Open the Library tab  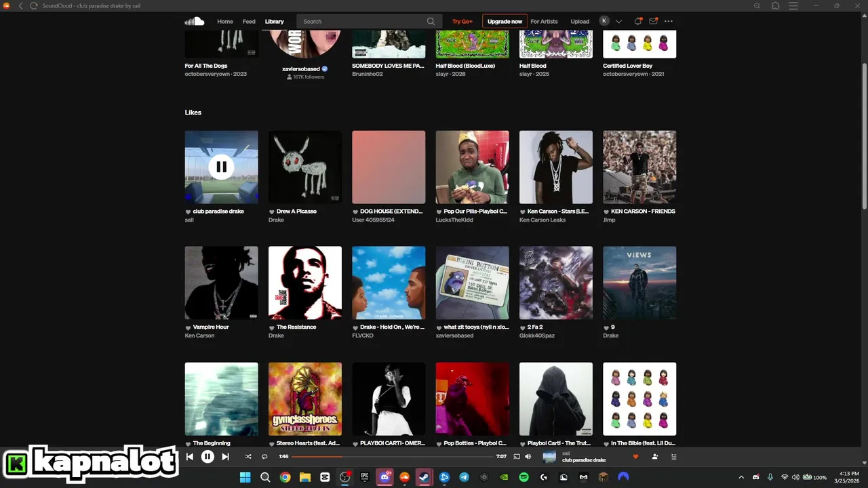coord(275,21)
